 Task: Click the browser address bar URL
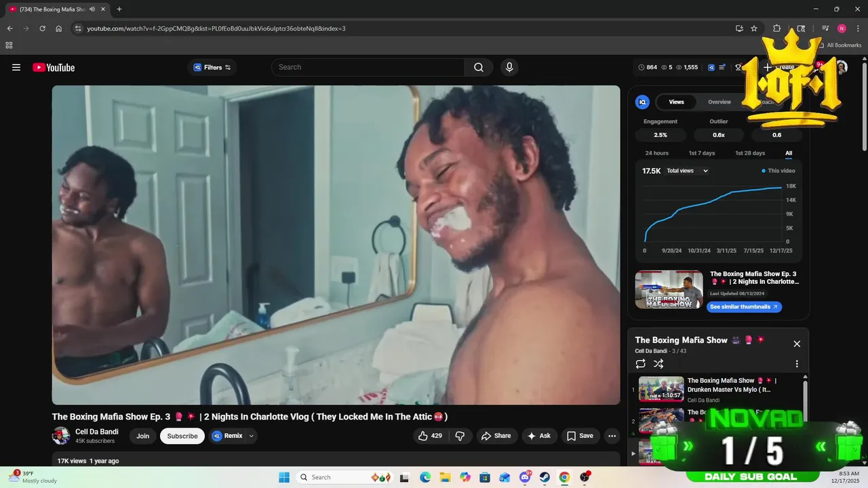(x=216, y=28)
